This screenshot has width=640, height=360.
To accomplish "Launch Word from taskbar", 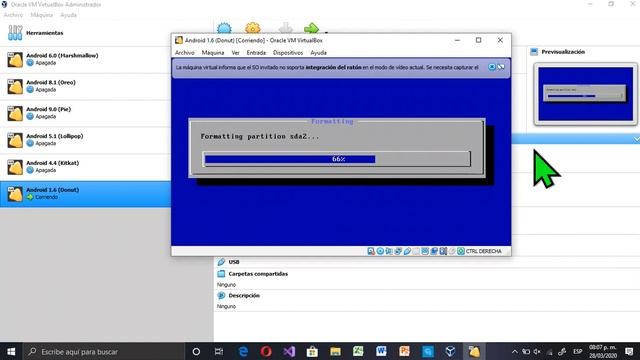I will pos(381,351).
